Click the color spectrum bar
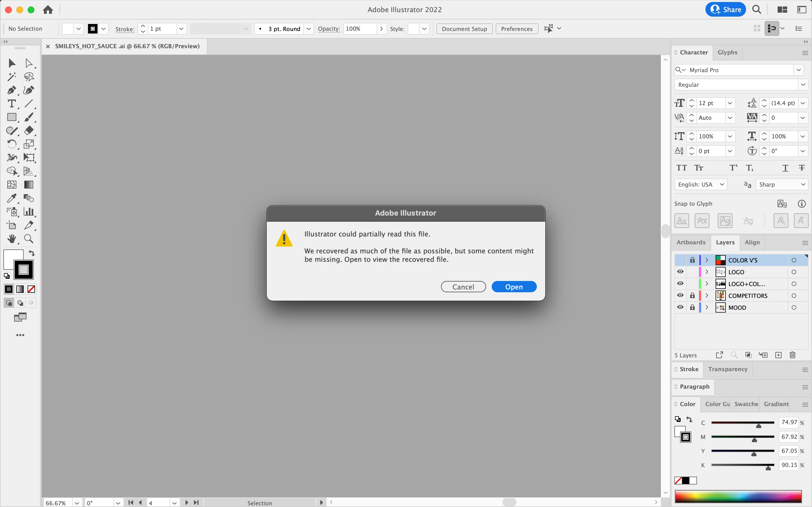 pos(738,496)
